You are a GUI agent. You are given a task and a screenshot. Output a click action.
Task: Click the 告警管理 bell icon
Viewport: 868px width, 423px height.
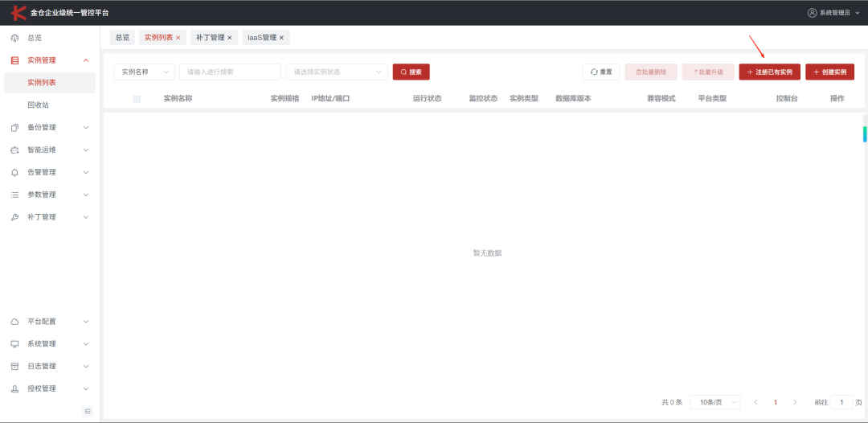(15, 172)
